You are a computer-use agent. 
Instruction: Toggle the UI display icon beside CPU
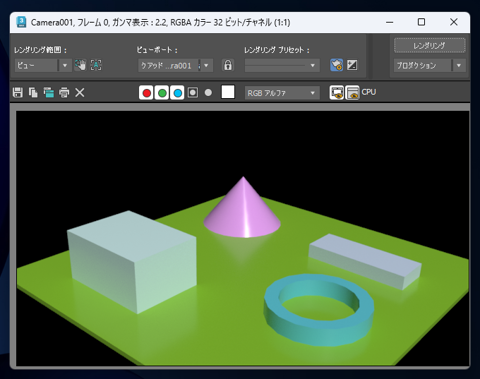(x=352, y=92)
